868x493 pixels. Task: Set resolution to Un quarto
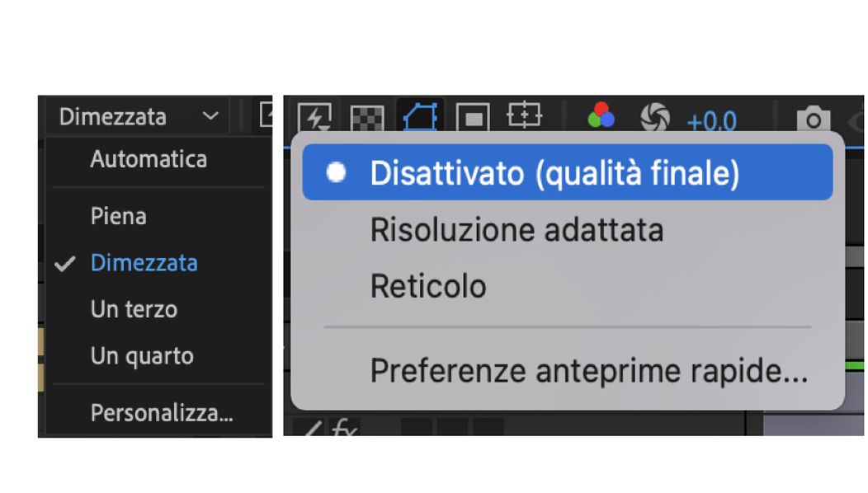point(142,357)
